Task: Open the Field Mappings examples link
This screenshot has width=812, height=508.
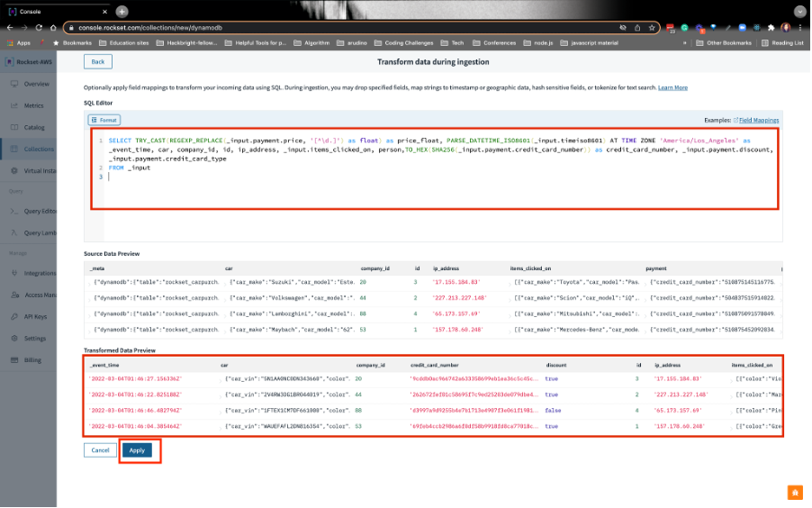Action: pyautogui.click(x=759, y=121)
